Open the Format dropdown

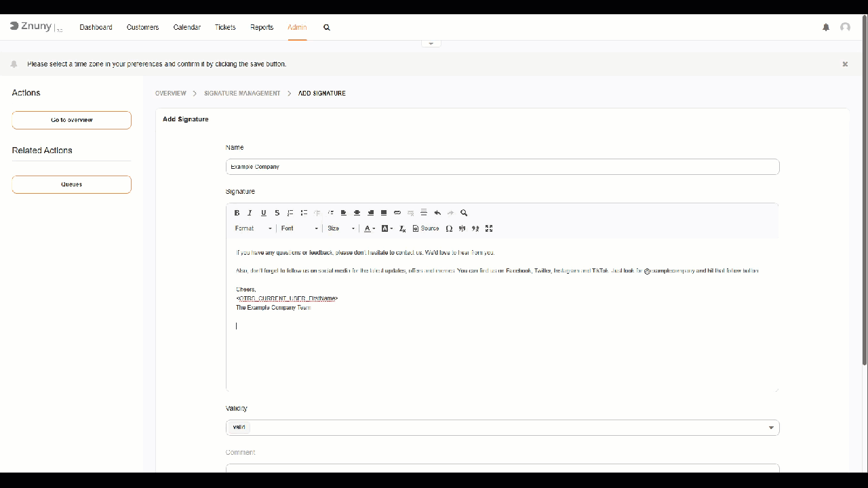tap(253, 228)
